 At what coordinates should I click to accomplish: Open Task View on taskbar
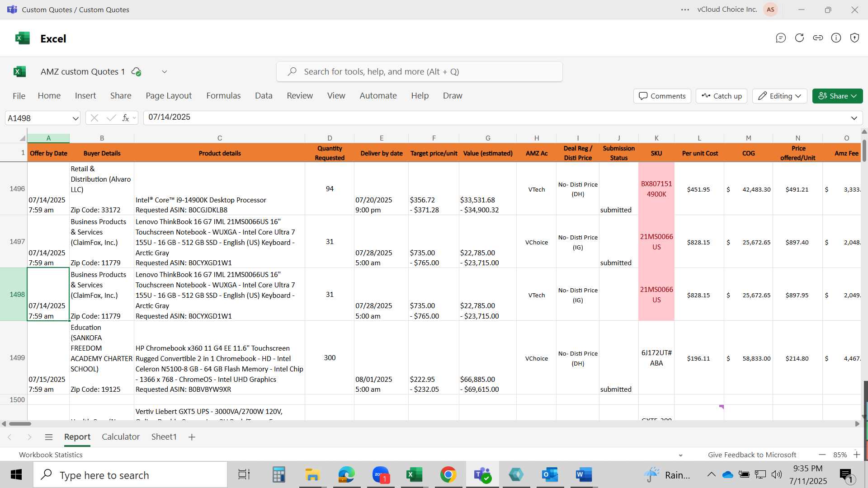[244, 475]
